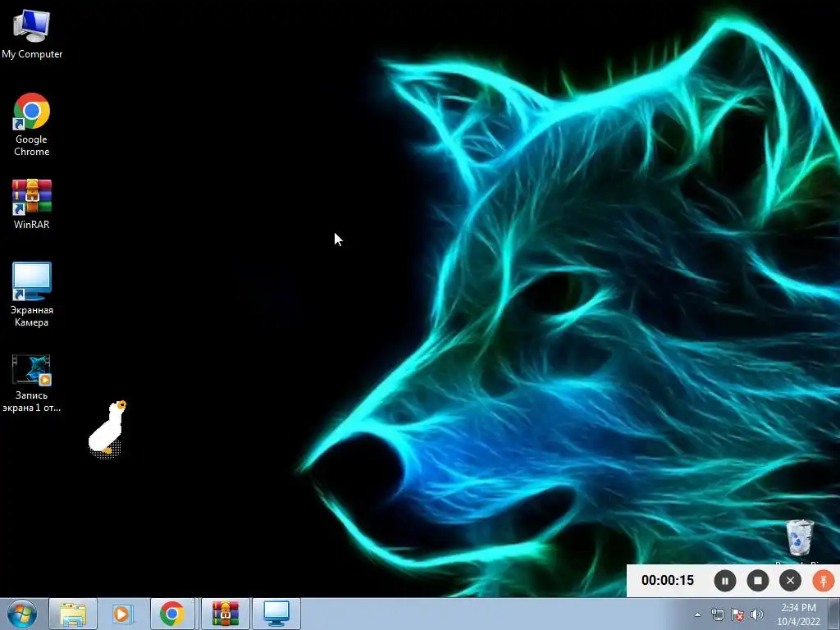
Task: Select the My Computer desktop icon
Action: (x=32, y=33)
